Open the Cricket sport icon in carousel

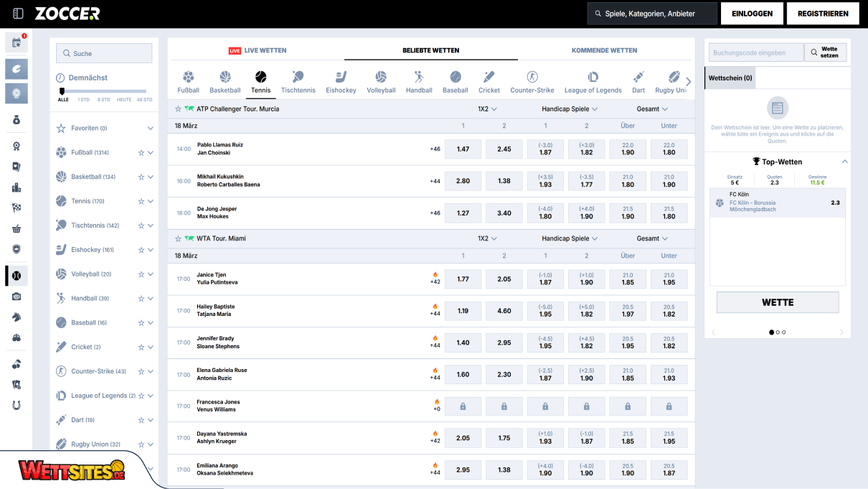coord(489,78)
